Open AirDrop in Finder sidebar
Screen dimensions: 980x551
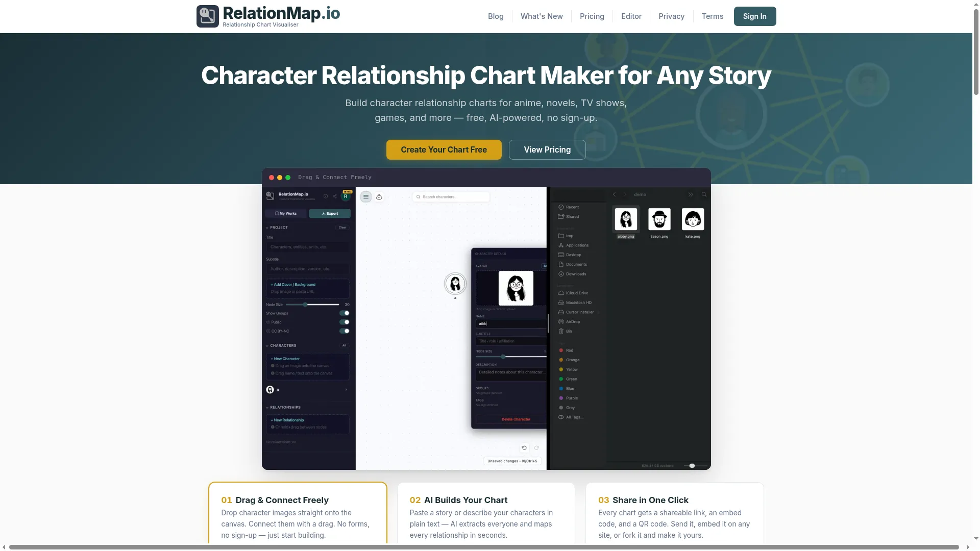[570, 322]
